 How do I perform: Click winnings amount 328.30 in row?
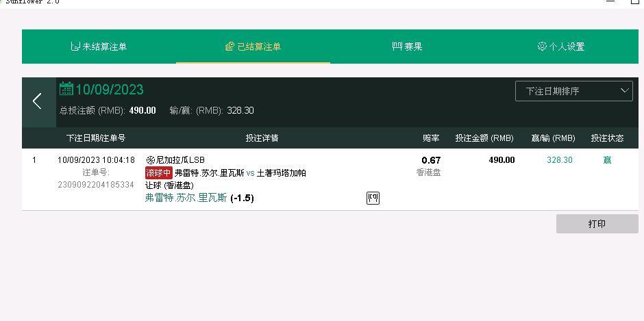pos(560,160)
